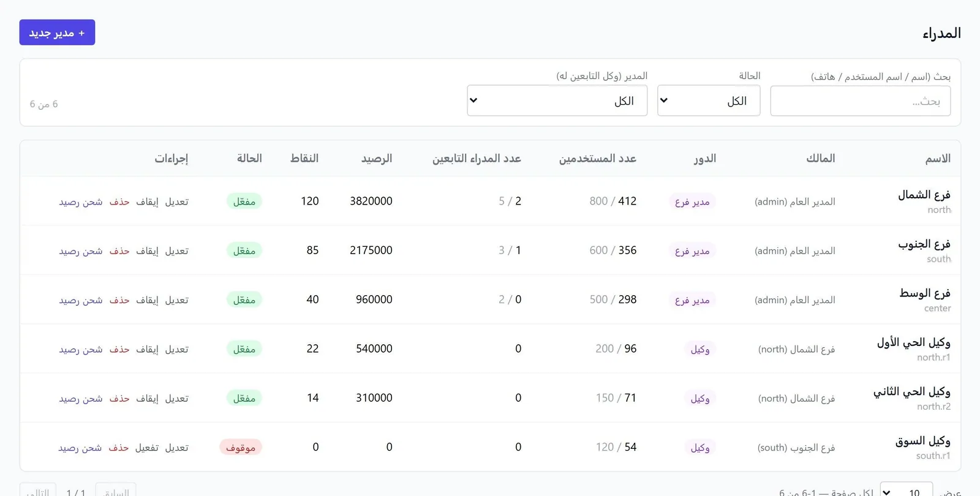
Task: Click 'إيقاف' for the فرع الجنوب row
Action: pyautogui.click(x=147, y=250)
